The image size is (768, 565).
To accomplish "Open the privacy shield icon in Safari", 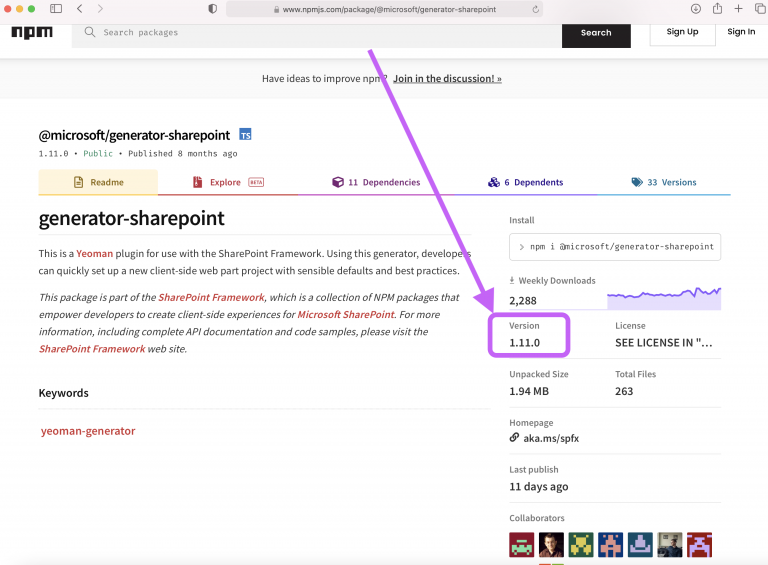I will tap(213, 9).
